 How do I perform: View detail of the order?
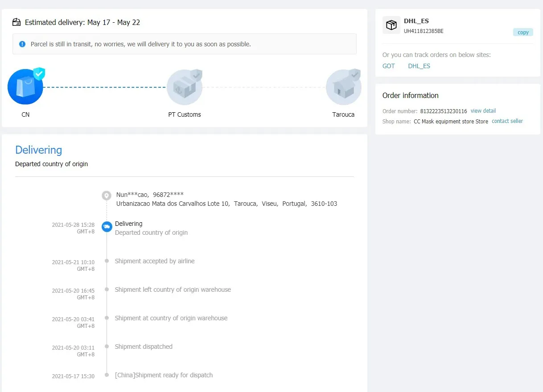coord(483,111)
